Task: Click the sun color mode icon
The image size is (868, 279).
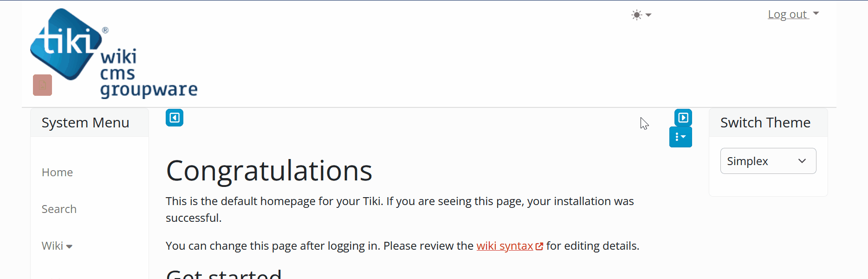Action: (636, 15)
